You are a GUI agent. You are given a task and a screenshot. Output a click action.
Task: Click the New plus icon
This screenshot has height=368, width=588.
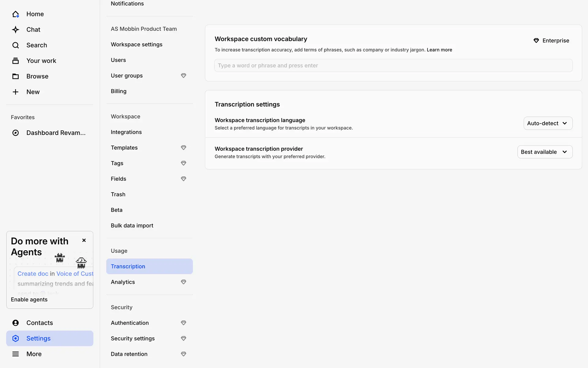tap(16, 92)
